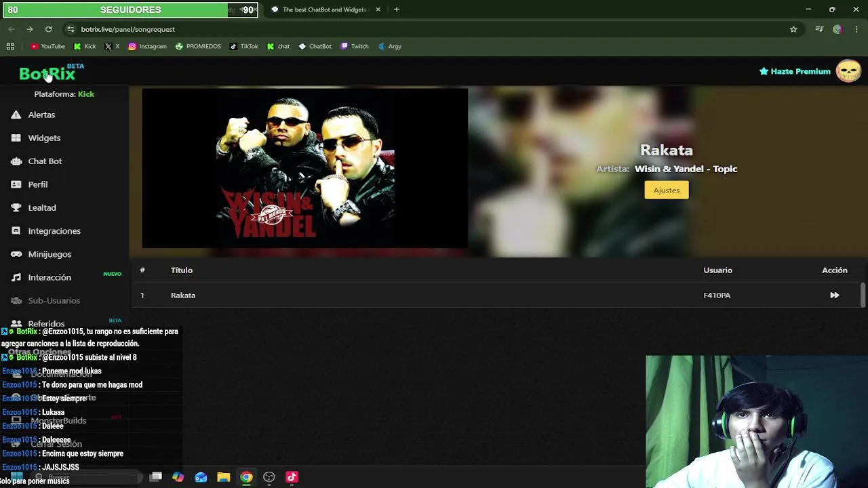Click the song queue scrollbar
Viewport: 868px width, 488px height.
pos(863,296)
